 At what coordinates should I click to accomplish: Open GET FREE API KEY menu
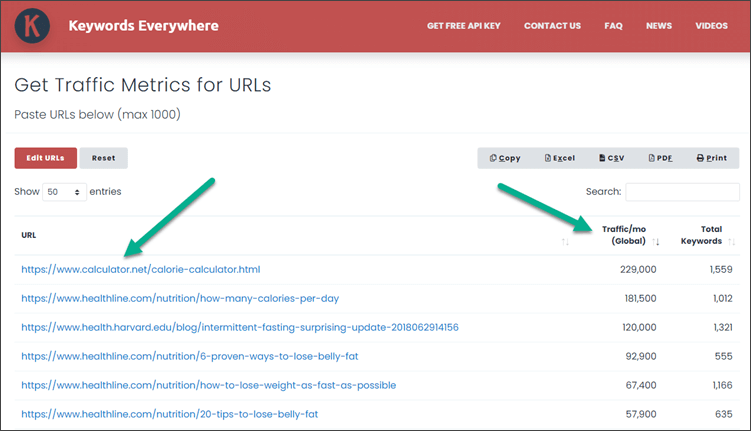[x=464, y=26]
